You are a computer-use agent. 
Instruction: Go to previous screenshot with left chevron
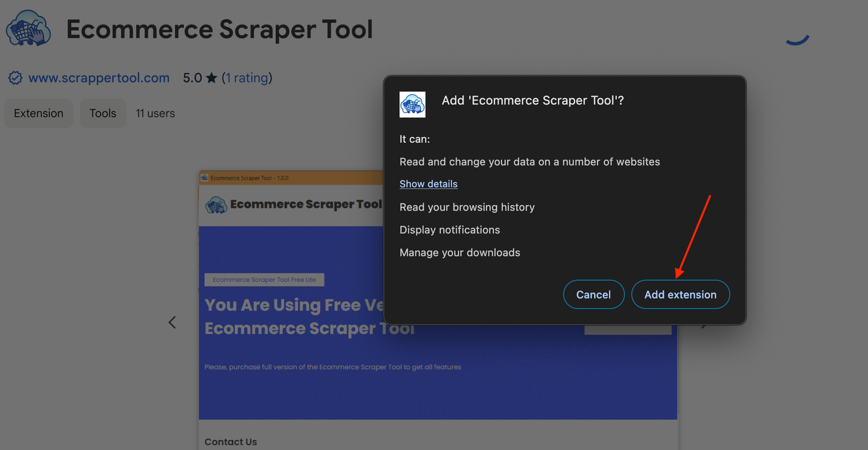tap(172, 322)
